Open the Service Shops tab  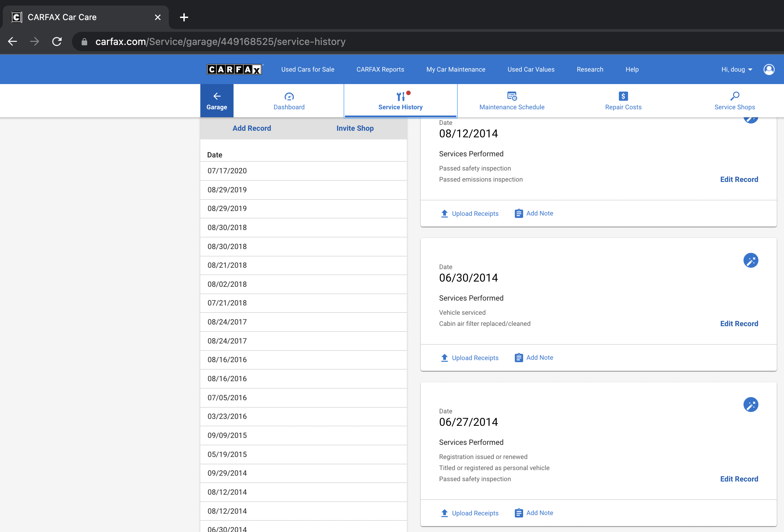pyautogui.click(x=735, y=101)
